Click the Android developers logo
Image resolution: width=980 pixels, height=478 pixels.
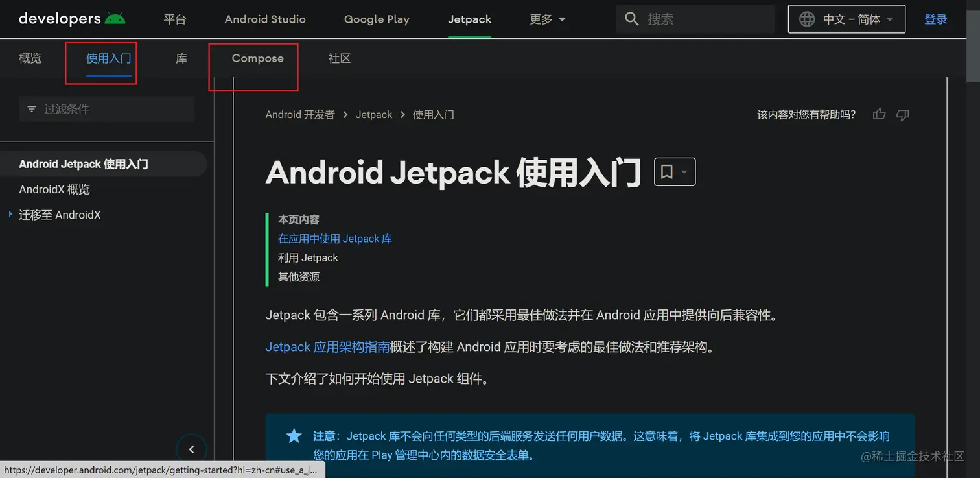(72, 19)
